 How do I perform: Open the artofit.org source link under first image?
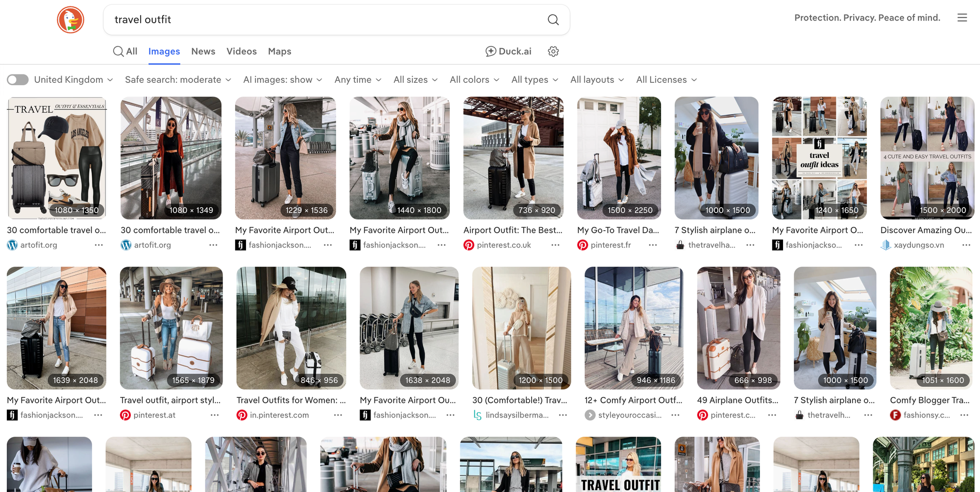click(38, 245)
